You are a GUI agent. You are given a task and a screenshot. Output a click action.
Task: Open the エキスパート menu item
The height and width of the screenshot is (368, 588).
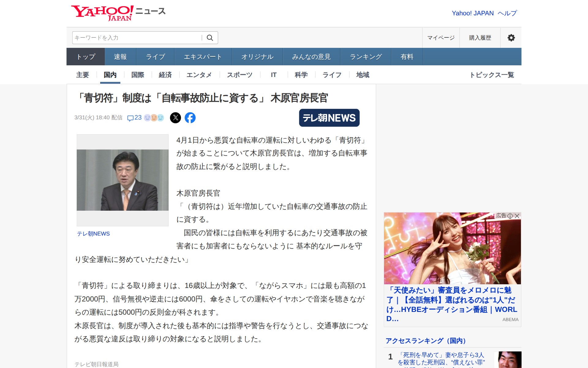(203, 56)
